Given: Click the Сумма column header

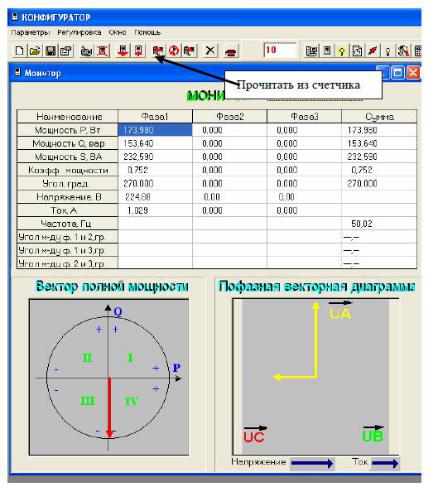Looking at the screenshot, I should point(379,117).
